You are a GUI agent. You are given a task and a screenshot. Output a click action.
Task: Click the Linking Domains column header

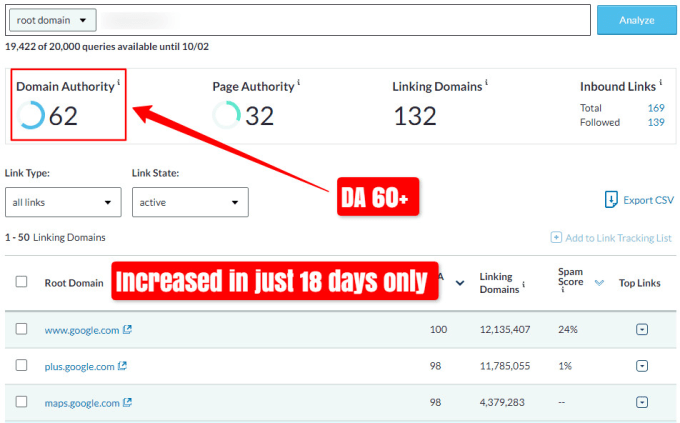499,283
